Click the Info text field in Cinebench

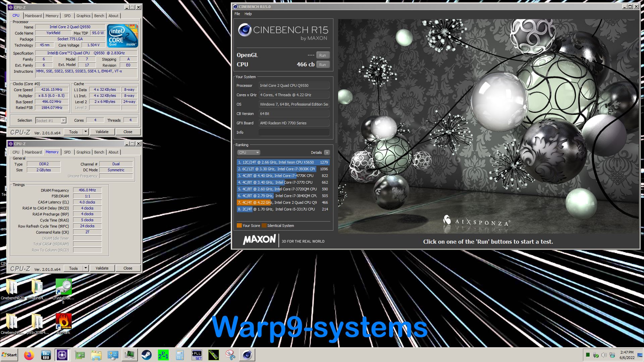pos(294,132)
